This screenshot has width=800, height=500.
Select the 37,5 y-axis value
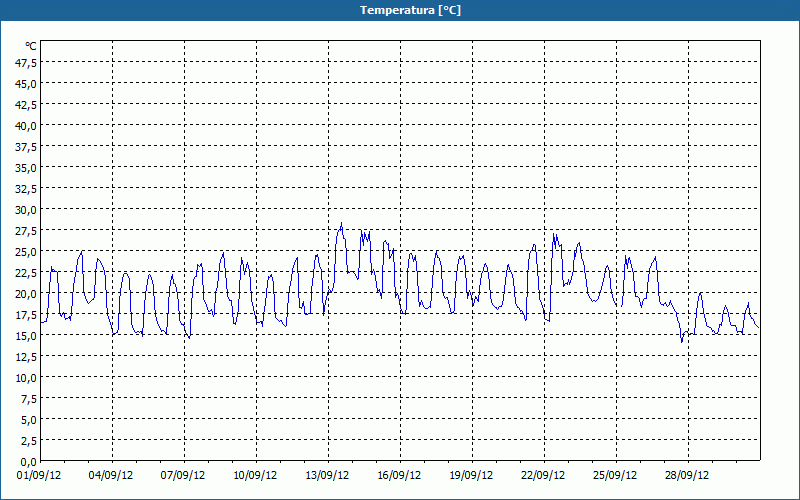(x=27, y=147)
